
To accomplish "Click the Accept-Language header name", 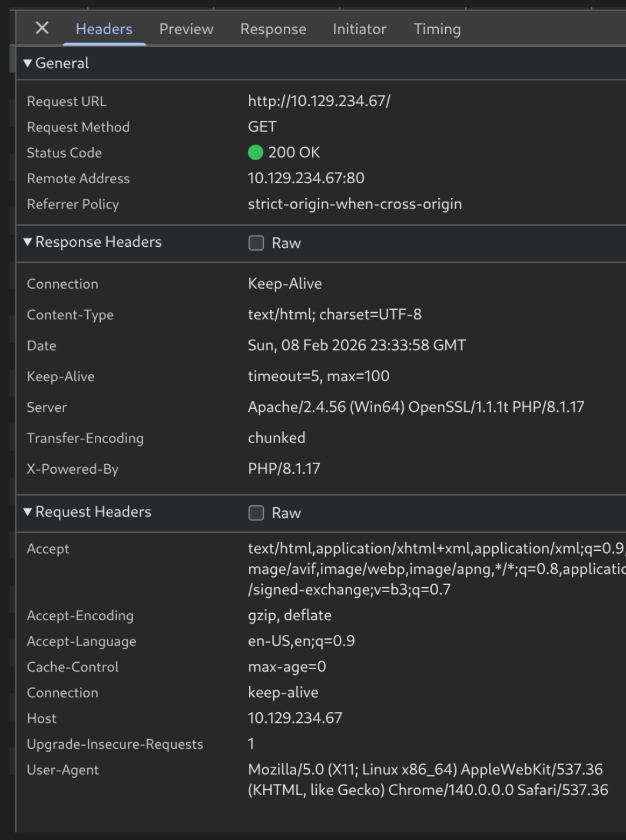I will 81,641.
